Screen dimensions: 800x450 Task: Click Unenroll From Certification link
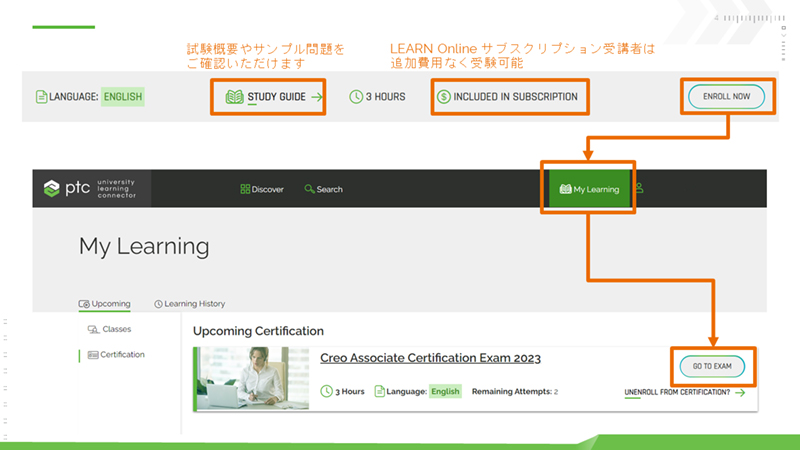[x=677, y=393]
